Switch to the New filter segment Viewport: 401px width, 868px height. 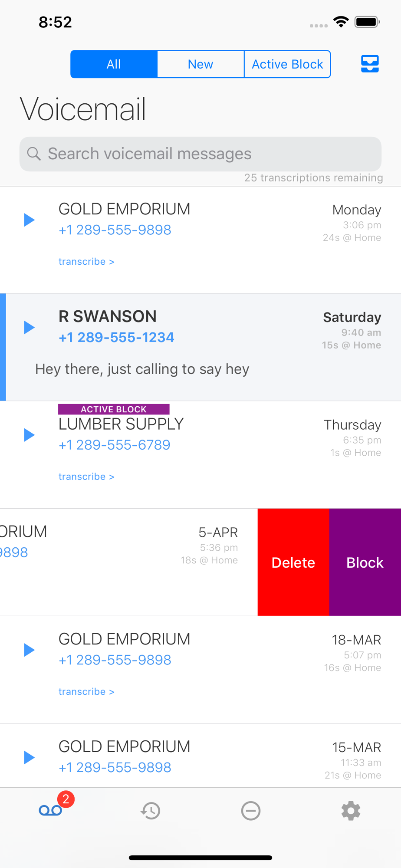pos(200,64)
